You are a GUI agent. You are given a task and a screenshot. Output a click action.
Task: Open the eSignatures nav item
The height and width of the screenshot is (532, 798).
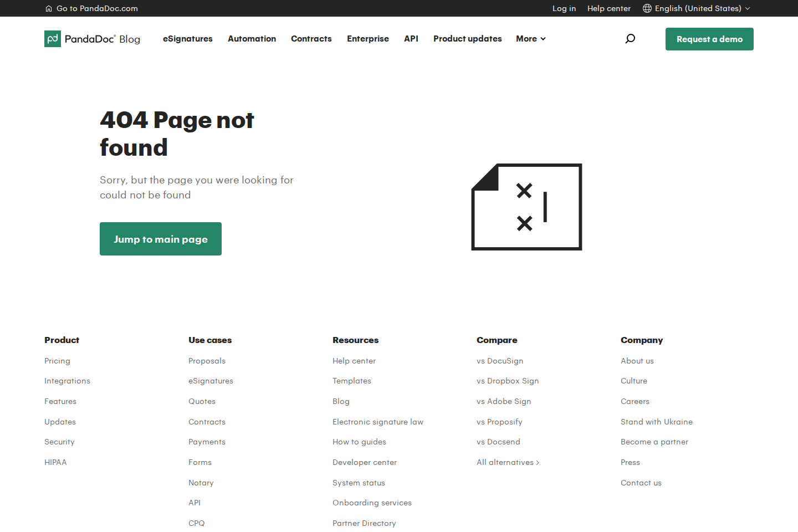coord(188,39)
